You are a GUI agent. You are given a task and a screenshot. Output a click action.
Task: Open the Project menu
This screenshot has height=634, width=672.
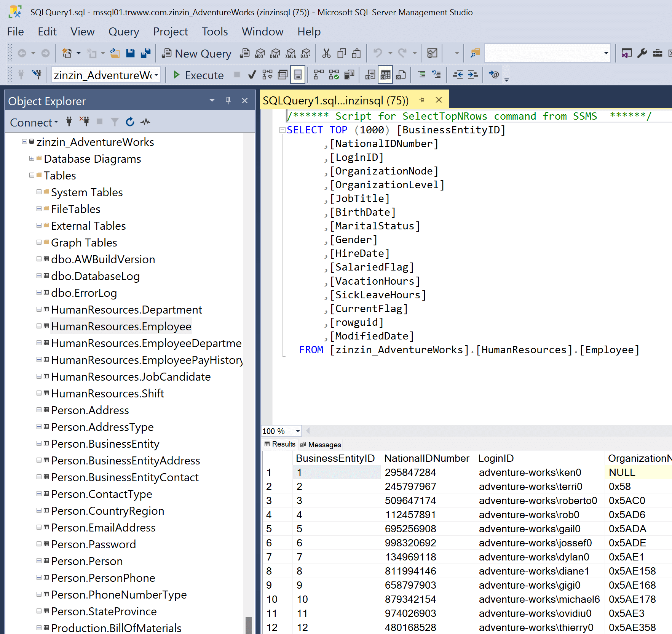click(x=171, y=32)
